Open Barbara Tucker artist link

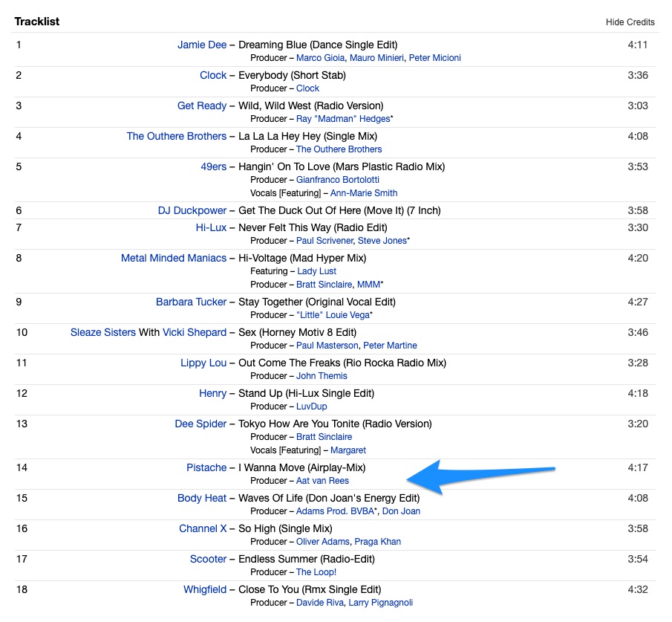coord(191,302)
